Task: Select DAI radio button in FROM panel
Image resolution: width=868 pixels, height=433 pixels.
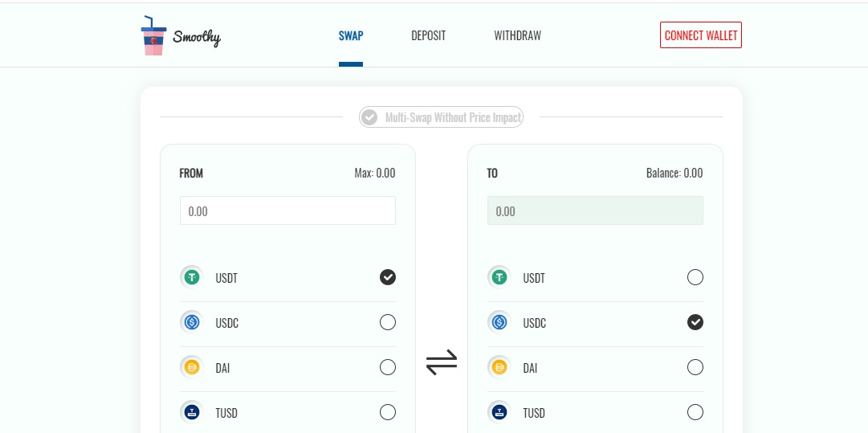Action: pos(388,367)
